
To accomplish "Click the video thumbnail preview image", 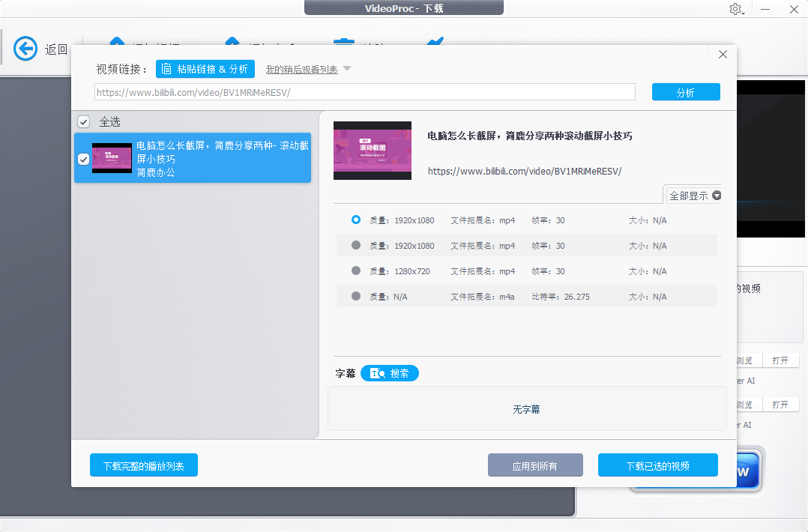I will (372, 150).
